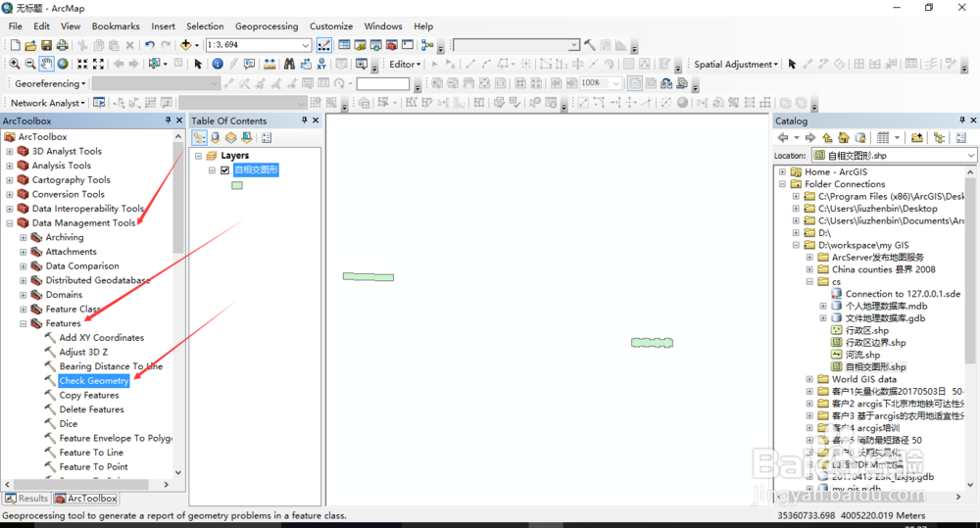This screenshot has height=528, width=980.
Task: Select the Pan hand tool
Action: 46,64
